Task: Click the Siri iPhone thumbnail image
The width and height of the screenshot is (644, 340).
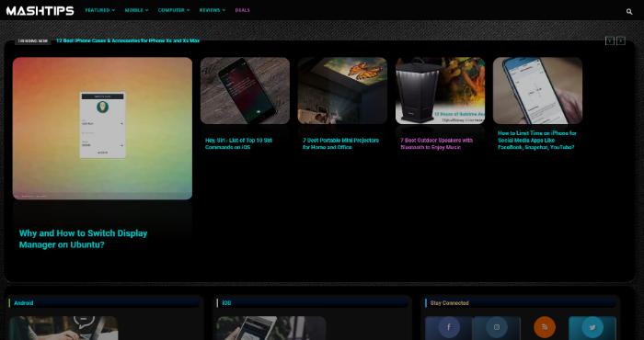Action: [245, 91]
